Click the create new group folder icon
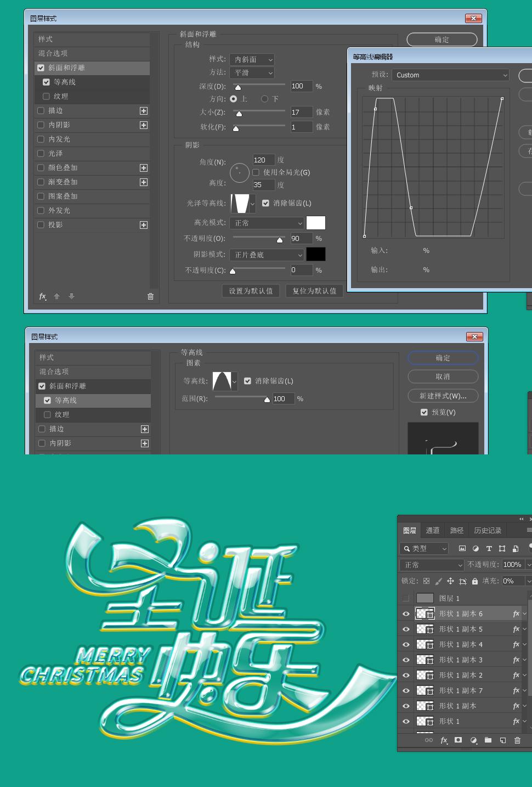This screenshot has width=532, height=787. pos(488,740)
